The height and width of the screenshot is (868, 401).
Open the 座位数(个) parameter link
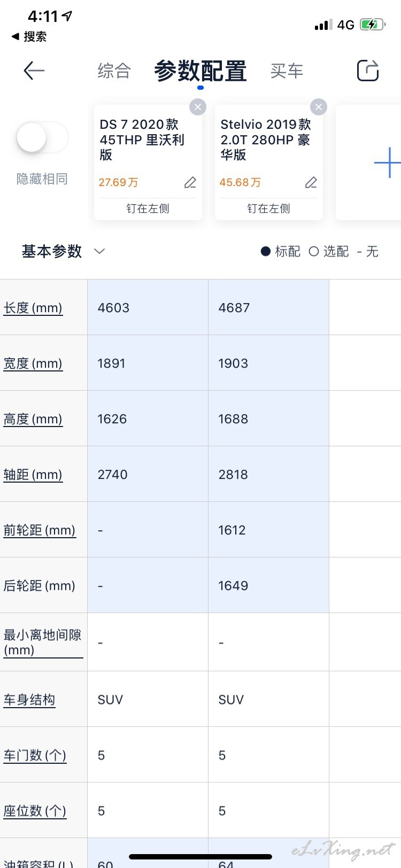click(x=35, y=811)
